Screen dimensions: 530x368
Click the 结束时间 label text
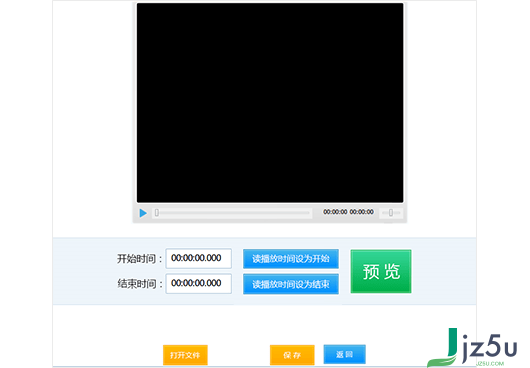pos(137,284)
